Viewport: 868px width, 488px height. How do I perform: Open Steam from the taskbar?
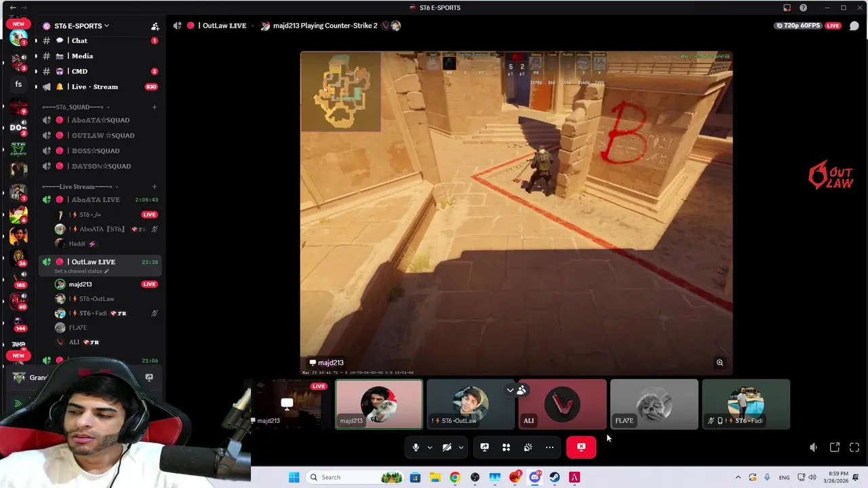[x=555, y=477]
